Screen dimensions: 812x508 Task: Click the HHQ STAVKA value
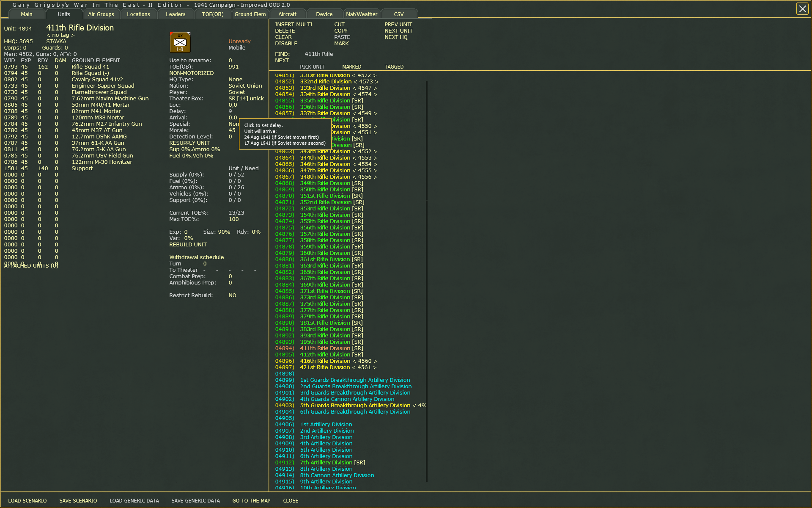coord(56,41)
